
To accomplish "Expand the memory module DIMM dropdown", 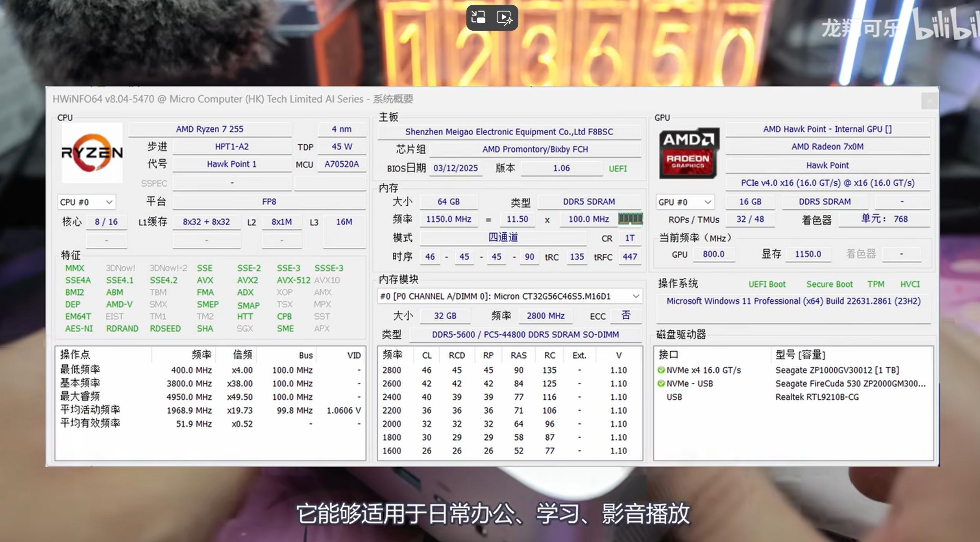I will point(635,296).
